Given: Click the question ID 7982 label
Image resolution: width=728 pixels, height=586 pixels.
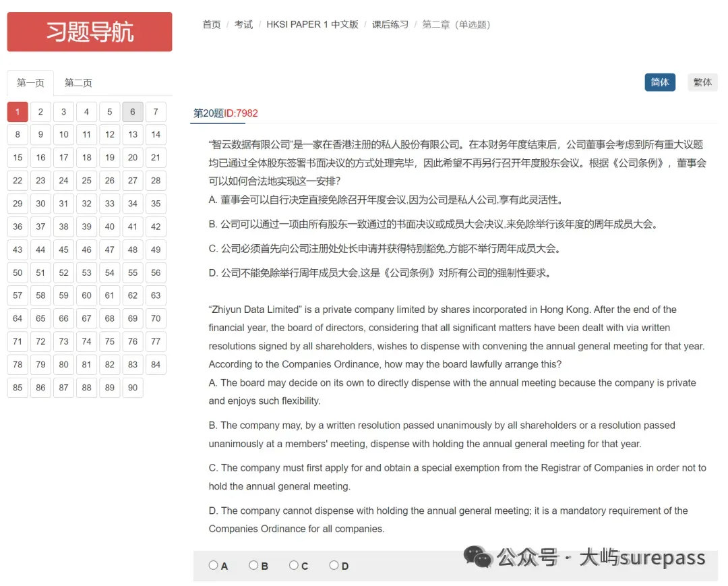Looking at the screenshot, I should pyautogui.click(x=224, y=114).
